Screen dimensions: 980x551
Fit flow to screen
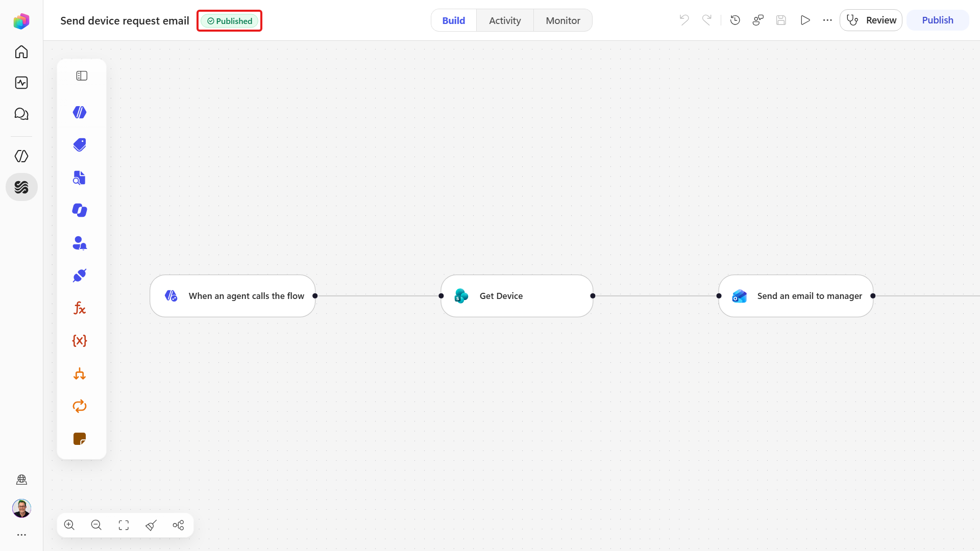pyautogui.click(x=124, y=525)
